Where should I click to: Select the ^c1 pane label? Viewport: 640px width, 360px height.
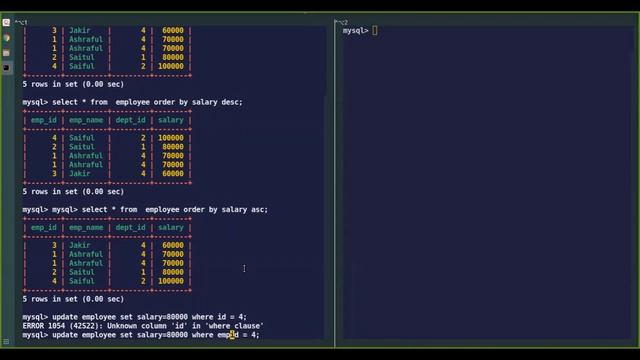point(21,22)
